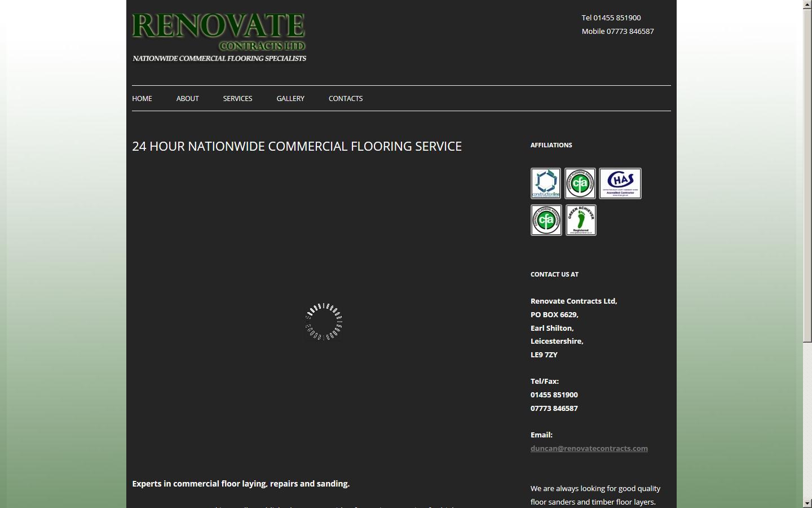Click the vertical scrollbar thumb
The height and width of the screenshot is (508, 812).
click(807, 175)
